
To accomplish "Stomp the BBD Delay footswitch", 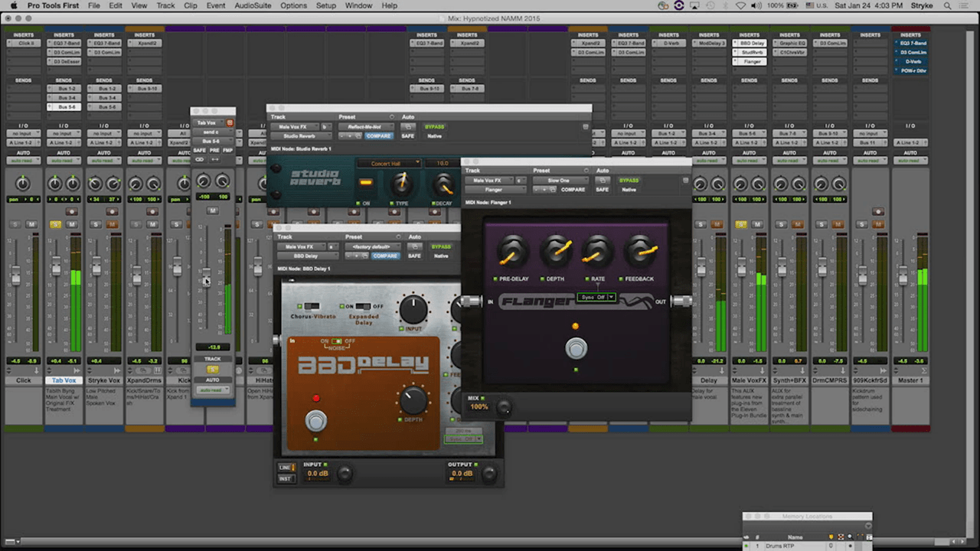I will [315, 420].
